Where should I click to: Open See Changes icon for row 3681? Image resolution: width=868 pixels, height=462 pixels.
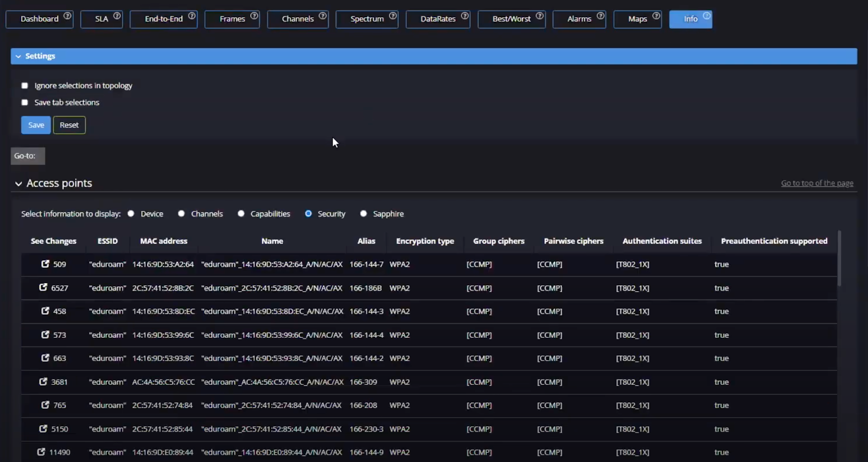(43, 382)
